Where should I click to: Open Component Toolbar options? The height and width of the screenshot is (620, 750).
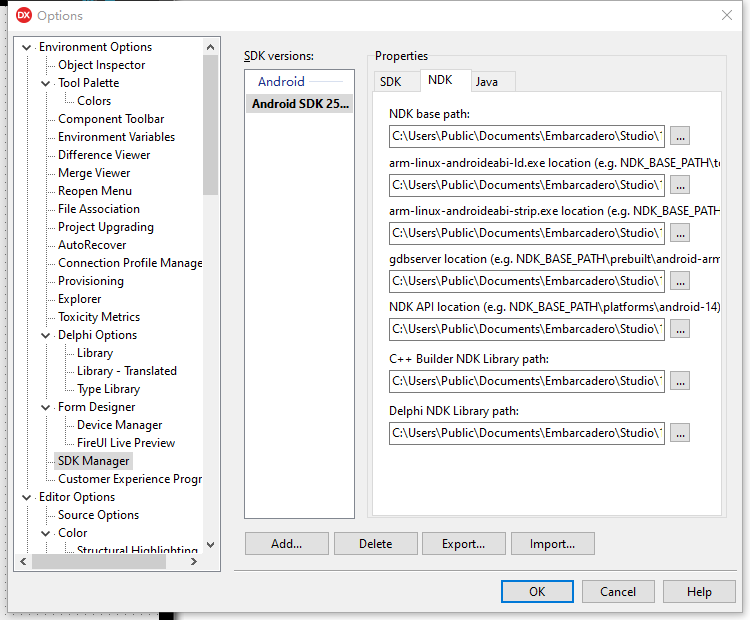[111, 119]
